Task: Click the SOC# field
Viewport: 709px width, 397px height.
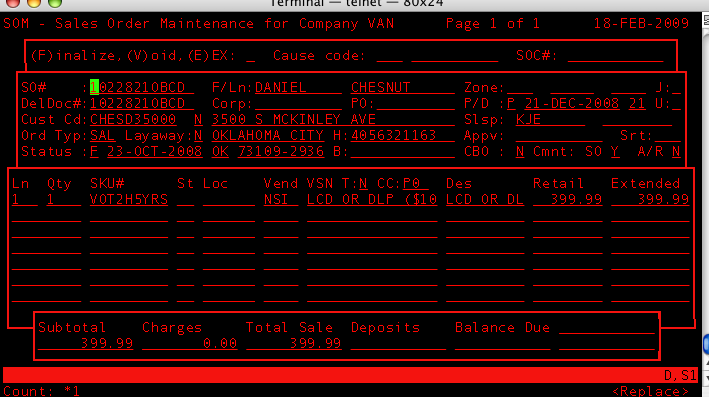Action: [x=615, y=56]
